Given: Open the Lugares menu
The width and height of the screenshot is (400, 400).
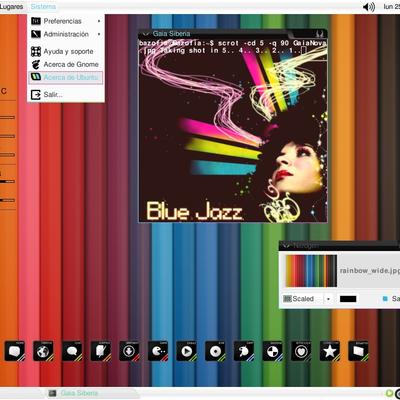Looking at the screenshot, I should click(x=12, y=6).
